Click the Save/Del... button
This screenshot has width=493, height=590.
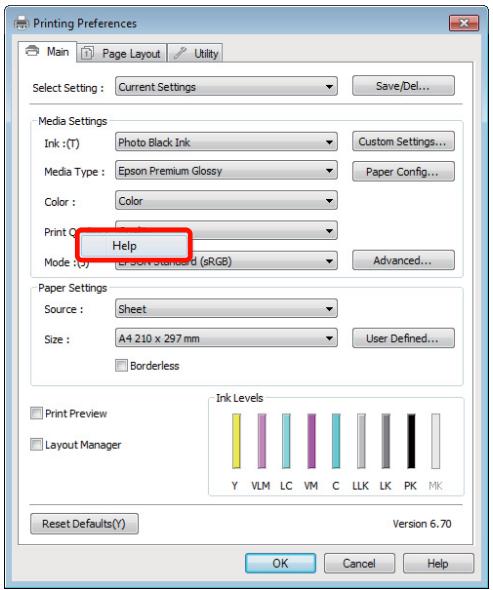pyautogui.click(x=403, y=86)
